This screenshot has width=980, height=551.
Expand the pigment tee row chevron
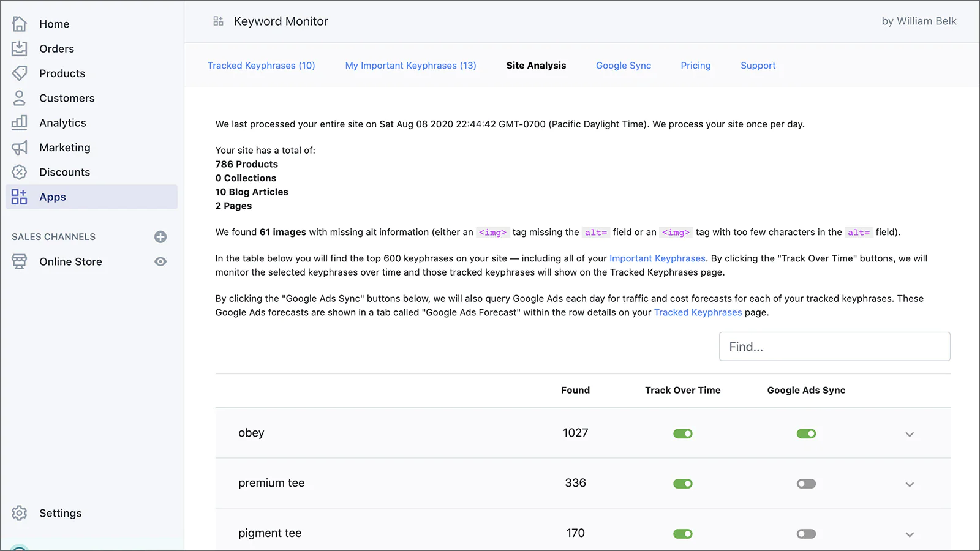tap(910, 534)
